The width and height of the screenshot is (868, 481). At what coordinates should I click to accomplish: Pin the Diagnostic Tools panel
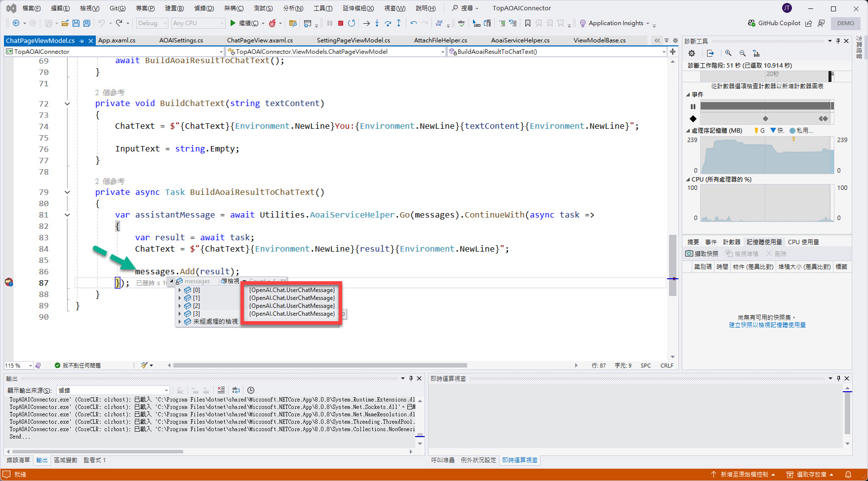click(838, 41)
